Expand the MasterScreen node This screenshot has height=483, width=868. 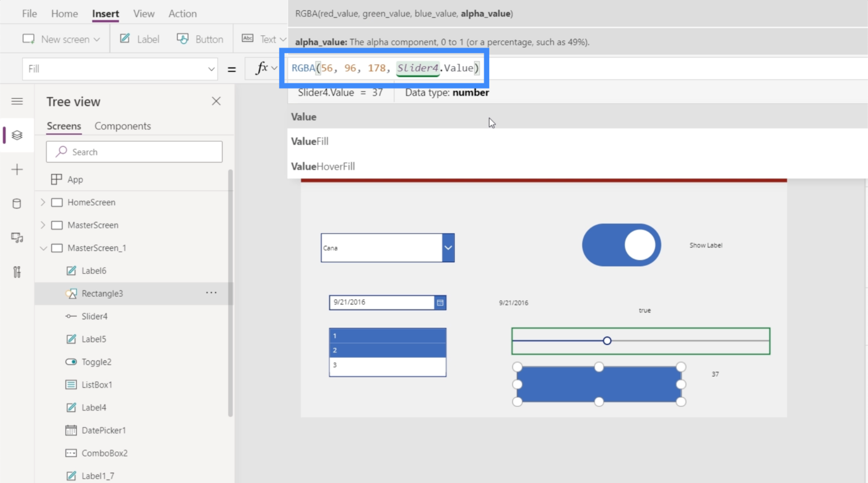click(43, 225)
